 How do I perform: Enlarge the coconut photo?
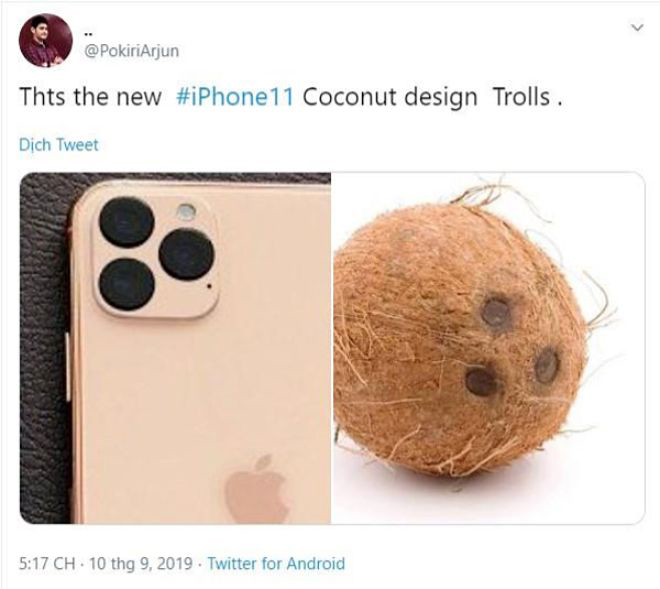(x=487, y=348)
